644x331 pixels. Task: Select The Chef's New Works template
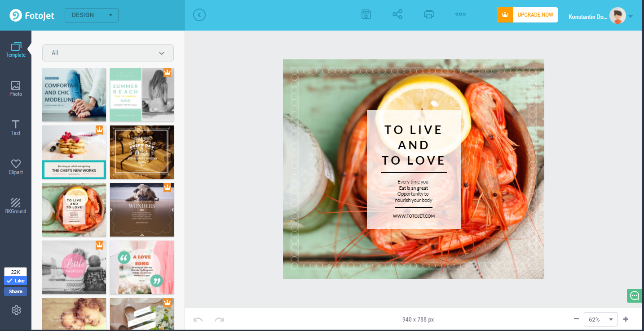74,152
